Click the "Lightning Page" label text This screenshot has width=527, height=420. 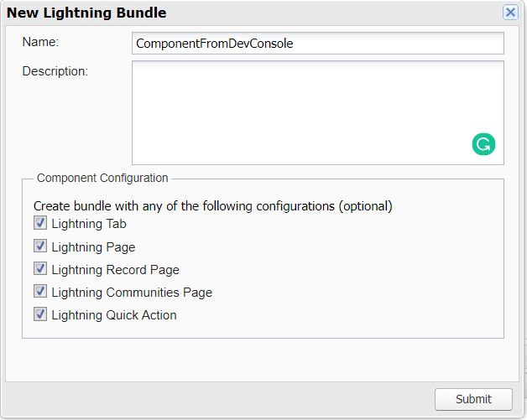pos(93,247)
